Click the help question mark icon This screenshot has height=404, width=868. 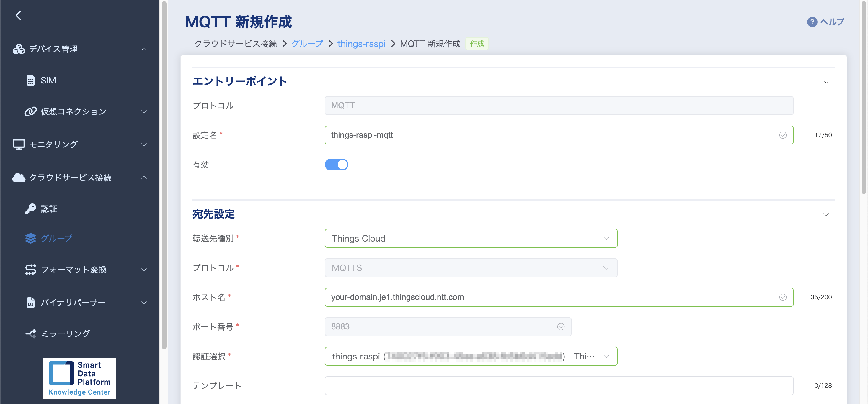click(812, 22)
